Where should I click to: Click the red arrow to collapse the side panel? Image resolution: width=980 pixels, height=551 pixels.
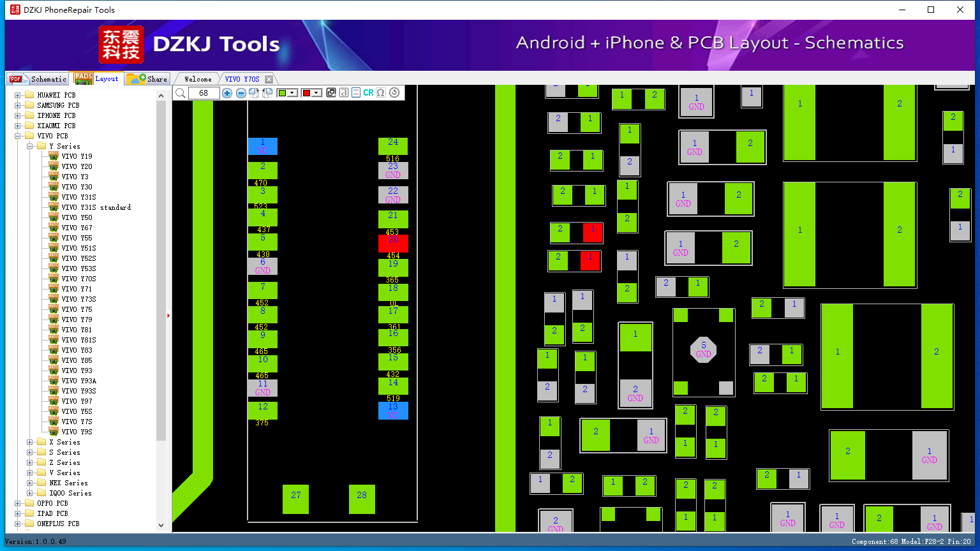[x=168, y=315]
